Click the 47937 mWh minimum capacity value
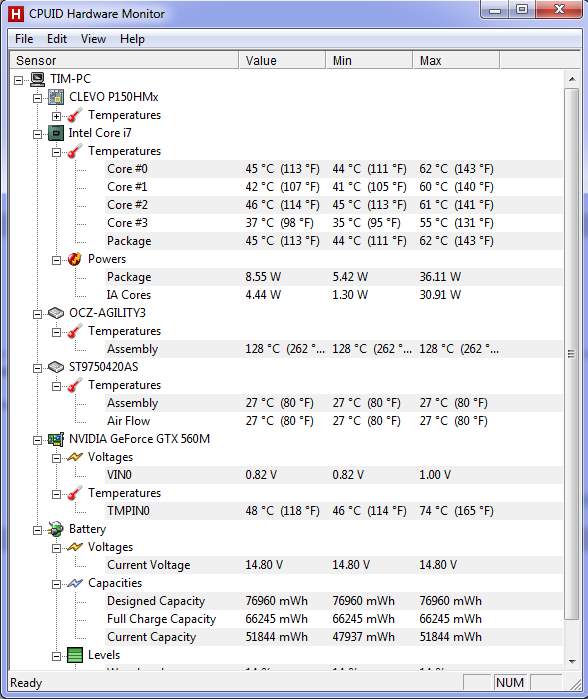 pos(363,637)
